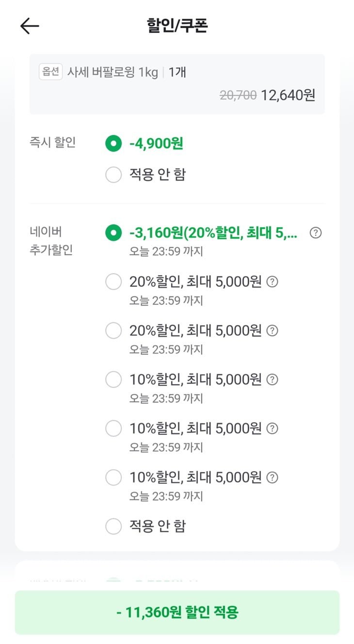Show info for the middle 10%할인 coupon
This screenshot has height=644, width=354.
[273, 429]
